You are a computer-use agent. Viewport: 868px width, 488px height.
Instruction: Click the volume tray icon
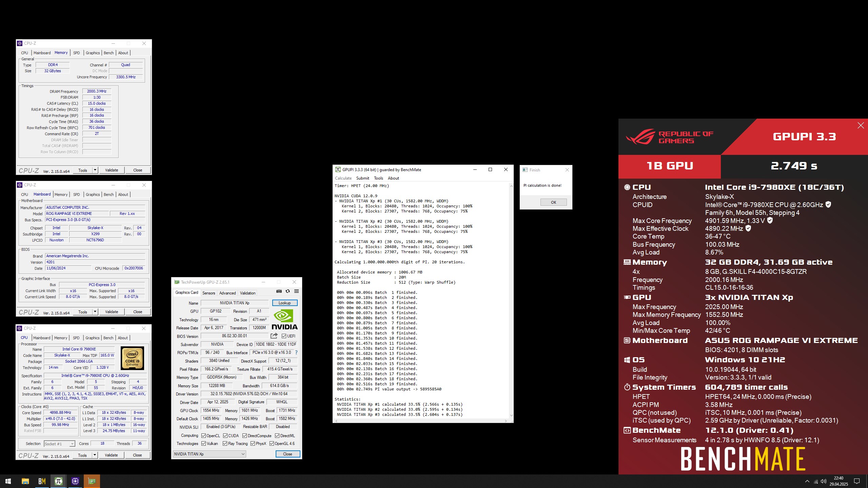point(824,481)
